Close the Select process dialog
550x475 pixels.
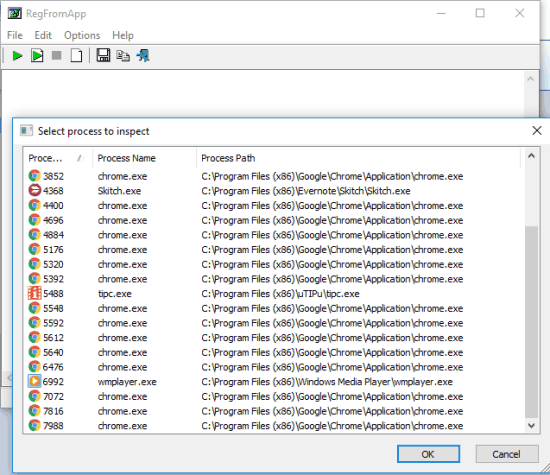click(537, 131)
